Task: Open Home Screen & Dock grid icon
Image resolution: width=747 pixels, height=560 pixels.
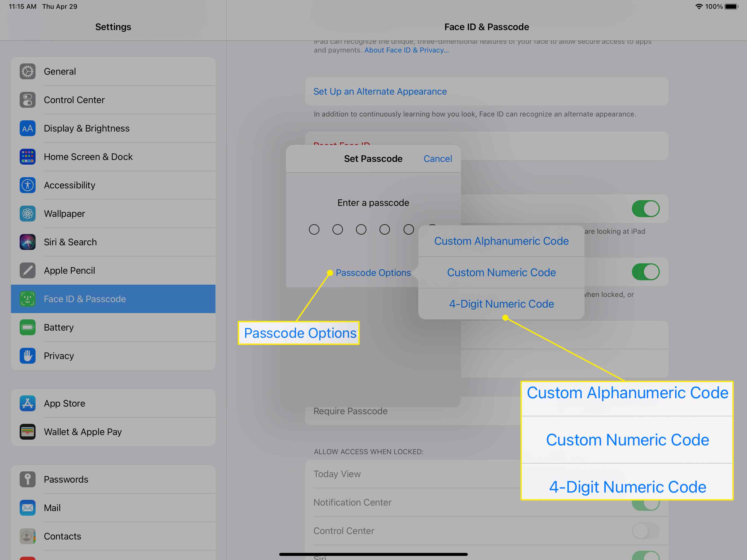Action: click(x=27, y=157)
